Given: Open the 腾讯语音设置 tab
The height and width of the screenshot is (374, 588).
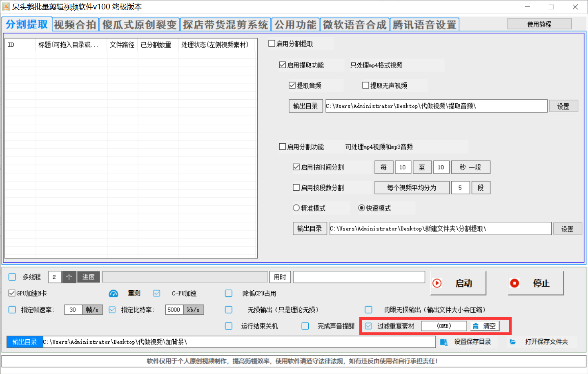Looking at the screenshot, I should pos(425,25).
